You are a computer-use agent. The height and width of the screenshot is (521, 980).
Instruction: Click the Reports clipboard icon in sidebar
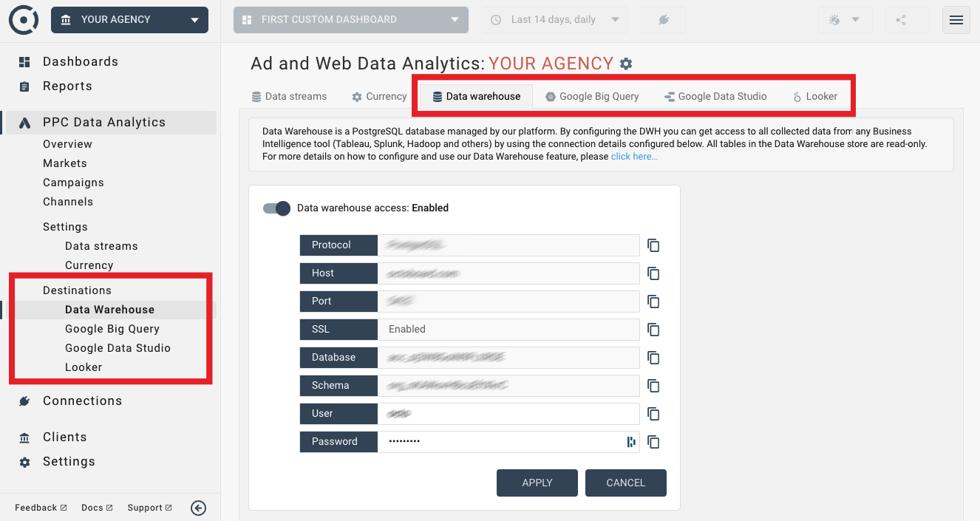point(24,86)
